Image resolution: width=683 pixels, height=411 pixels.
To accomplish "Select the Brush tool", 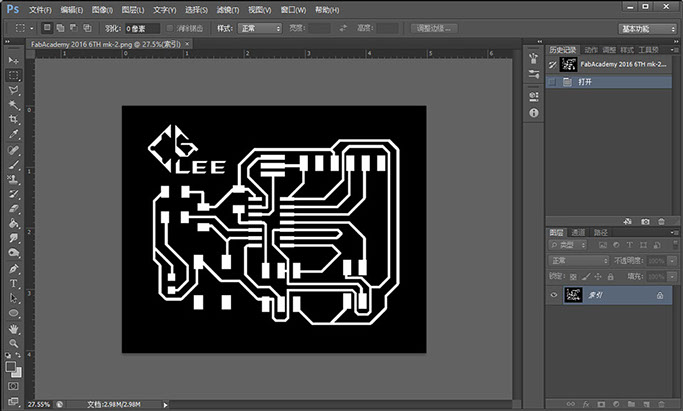I will [x=14, y=165].
